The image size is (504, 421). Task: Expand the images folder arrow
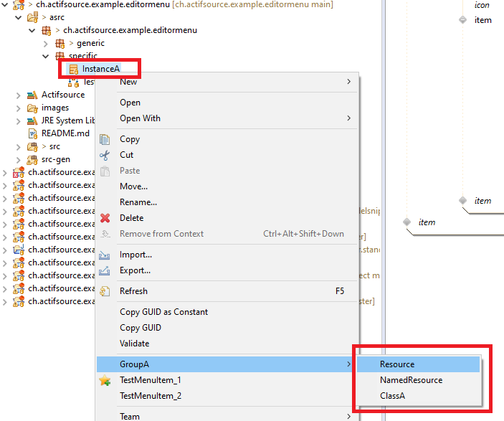[19, 108]
